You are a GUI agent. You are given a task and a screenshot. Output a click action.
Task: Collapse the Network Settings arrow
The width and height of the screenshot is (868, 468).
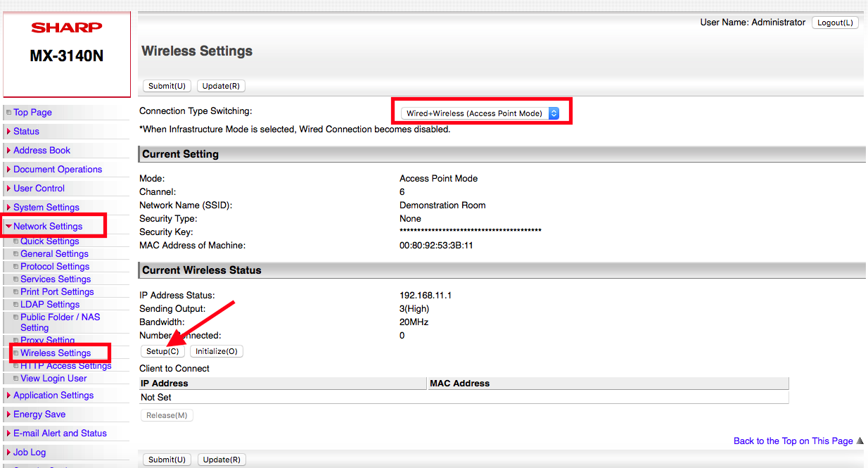[x=8, y=227]
